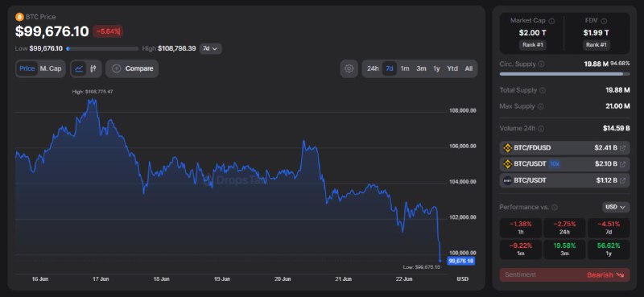This screenshot has height=297, width=644.
Task: Open the 7d low/high range dropdown
Action: pyautogui.click(x=211, y=48)
